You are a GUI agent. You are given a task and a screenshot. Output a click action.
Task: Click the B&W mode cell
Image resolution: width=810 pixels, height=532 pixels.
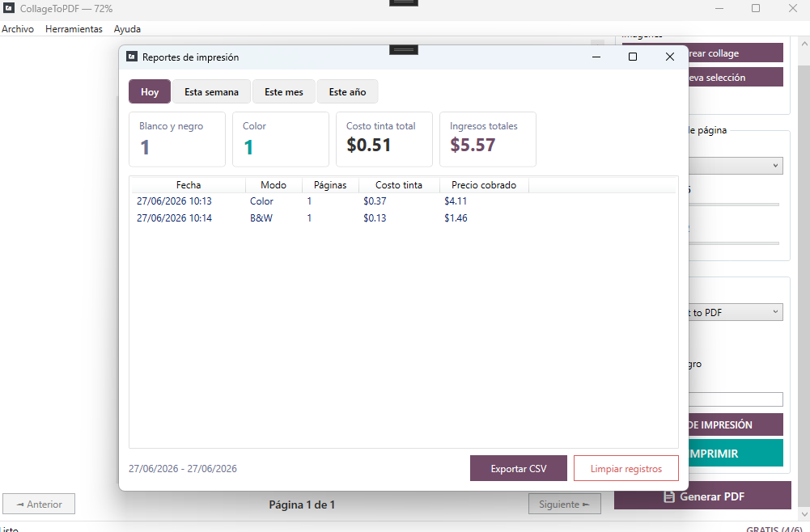[261, 217]
